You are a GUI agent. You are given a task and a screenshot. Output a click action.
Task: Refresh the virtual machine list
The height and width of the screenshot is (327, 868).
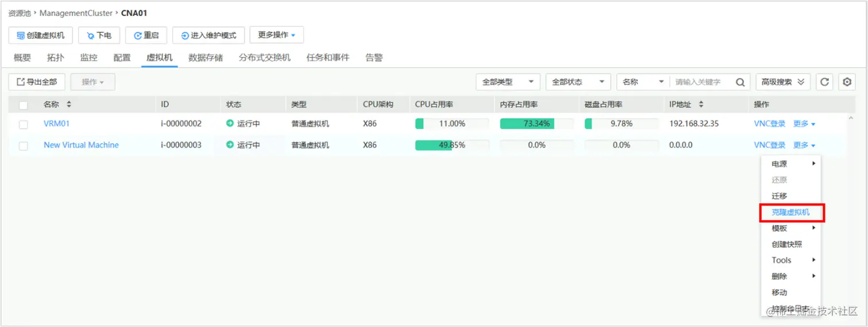824,82
